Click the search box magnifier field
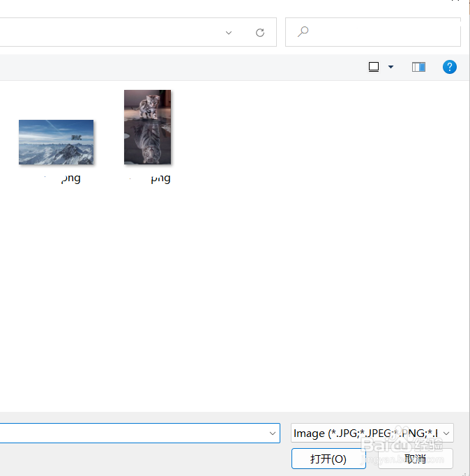The height and width of the screenshot is (476, 470). 373,32
